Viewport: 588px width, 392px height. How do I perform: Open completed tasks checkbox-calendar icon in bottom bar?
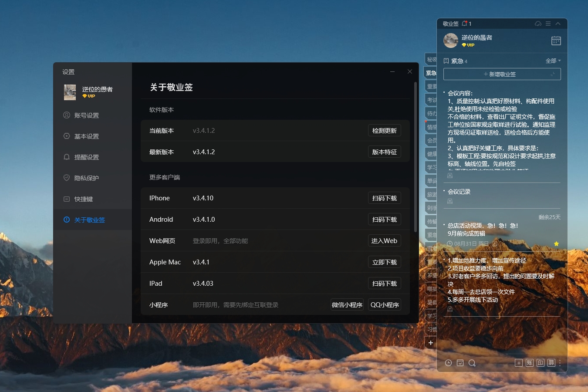click(x=460, y=363)
